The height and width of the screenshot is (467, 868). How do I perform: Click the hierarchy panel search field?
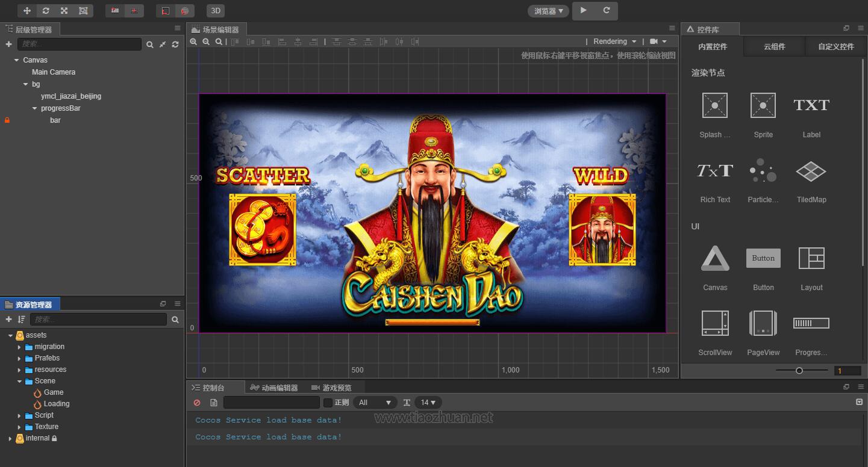pos(79,44)
